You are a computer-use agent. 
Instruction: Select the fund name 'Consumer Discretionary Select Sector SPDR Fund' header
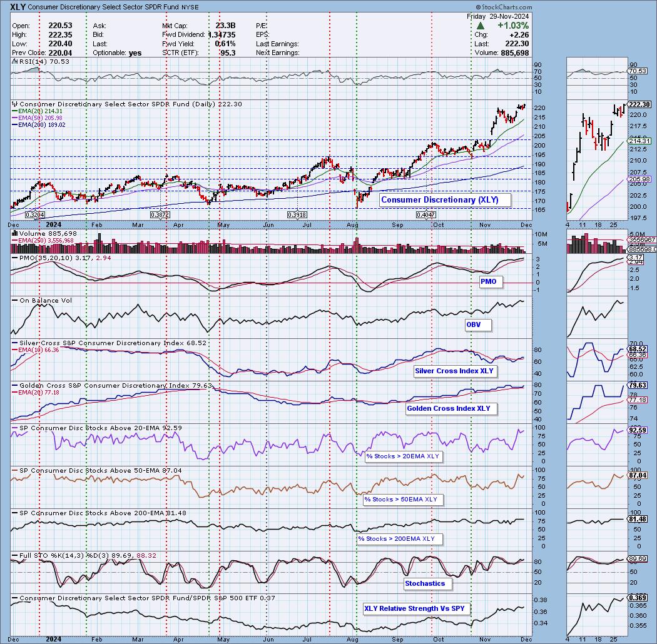click(x=104, y=7)
